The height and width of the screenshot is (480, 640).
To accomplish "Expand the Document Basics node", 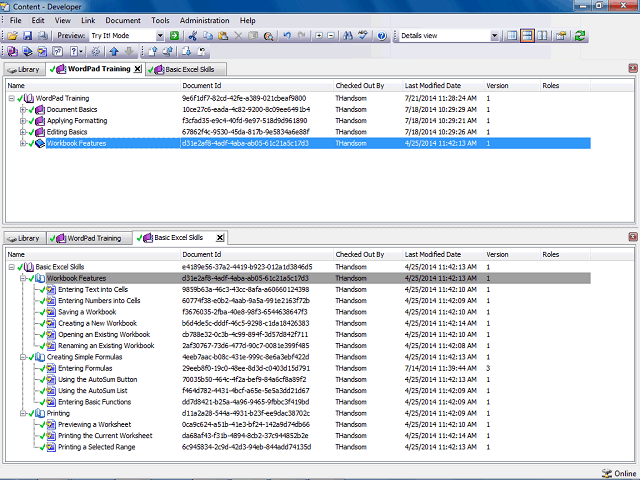I will tap(23, 110).
